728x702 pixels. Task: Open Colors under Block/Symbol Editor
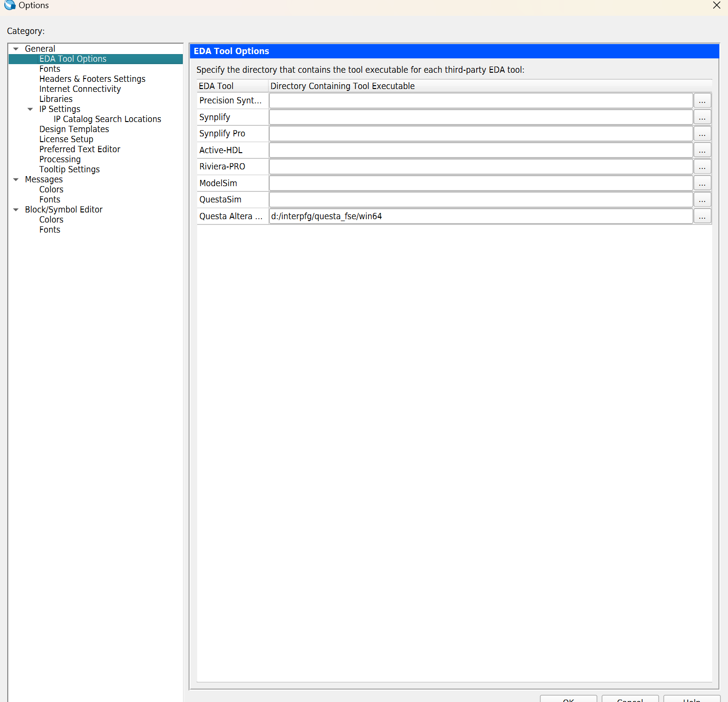51,220
